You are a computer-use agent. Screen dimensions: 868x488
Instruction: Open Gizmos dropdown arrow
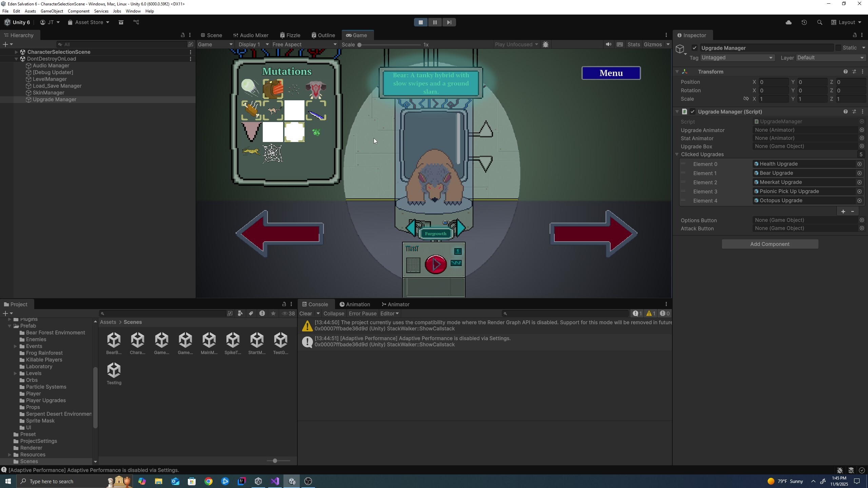click(x=668, y=44)
